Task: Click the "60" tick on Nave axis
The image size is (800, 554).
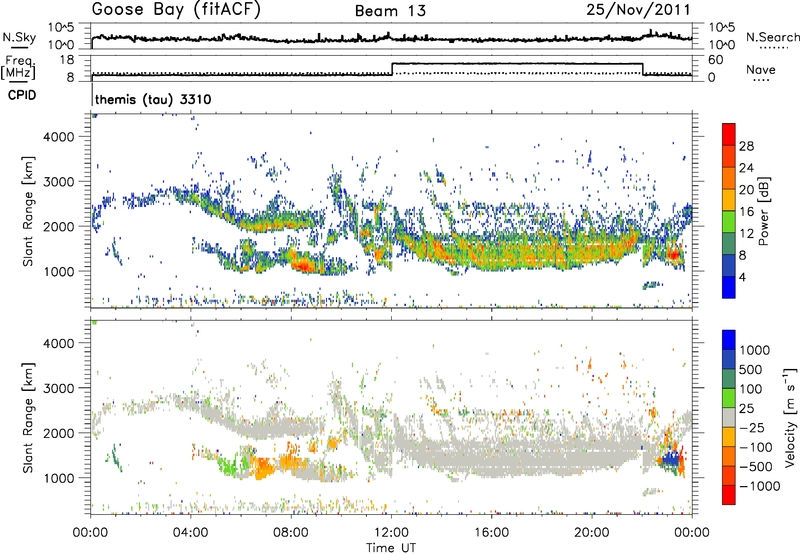Action: pyautogui.click(x=715, y=60)
